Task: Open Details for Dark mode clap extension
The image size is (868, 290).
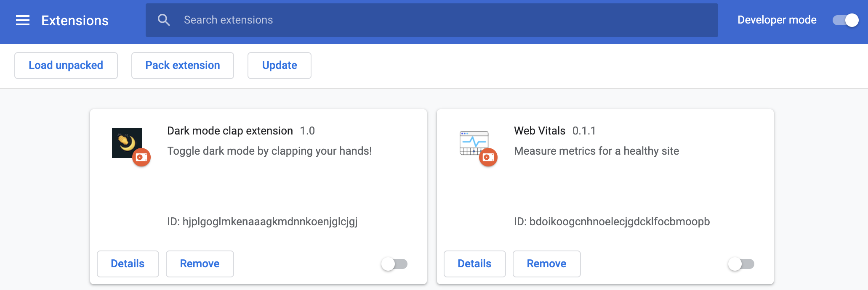Action: coord(128,264)
